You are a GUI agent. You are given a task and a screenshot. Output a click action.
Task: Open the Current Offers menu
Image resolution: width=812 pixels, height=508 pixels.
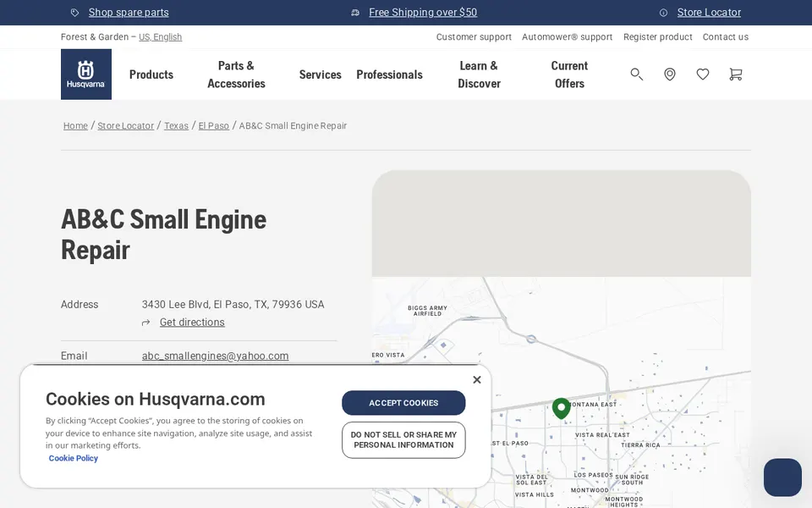click(x=569, y=75)
